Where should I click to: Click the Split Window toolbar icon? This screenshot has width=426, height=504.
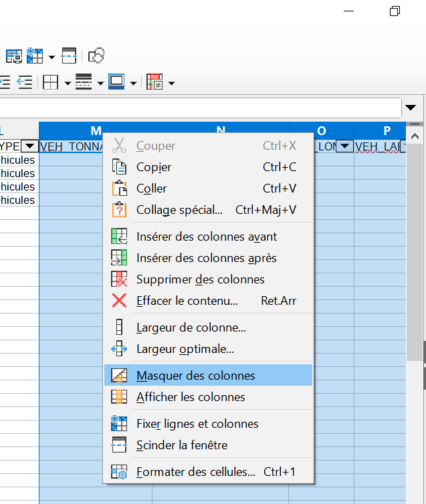(x=69, y=55)
